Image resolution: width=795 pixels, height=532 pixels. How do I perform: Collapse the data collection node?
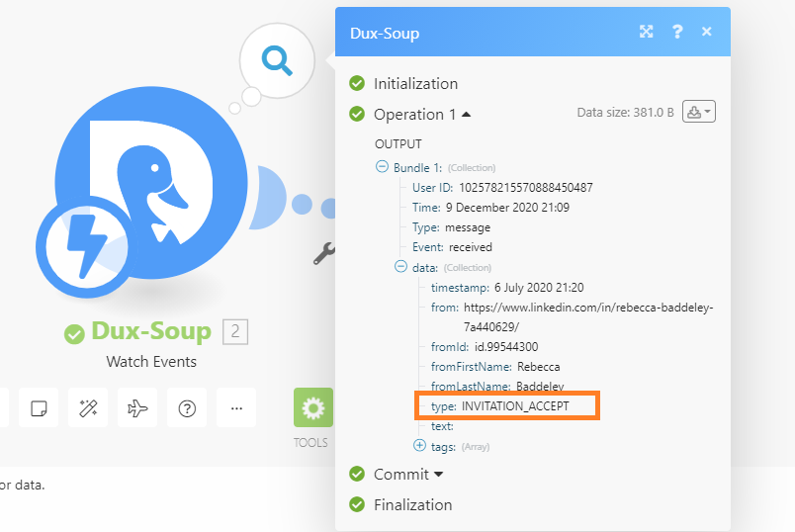(400, 266)
